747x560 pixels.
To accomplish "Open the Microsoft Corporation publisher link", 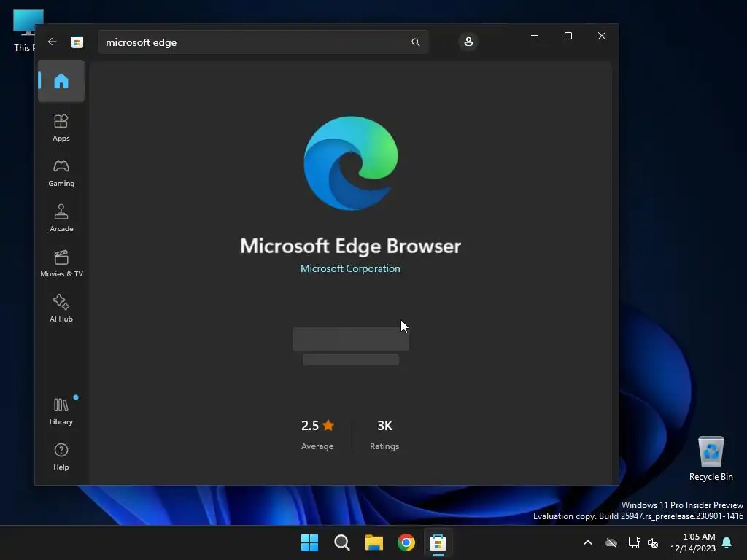I will click(x=350, y=268).
